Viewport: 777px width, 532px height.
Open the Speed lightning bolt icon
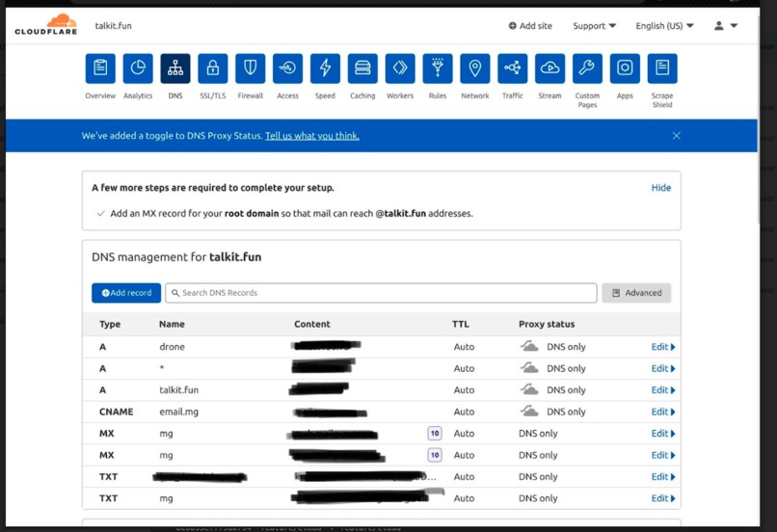point(325,68)
